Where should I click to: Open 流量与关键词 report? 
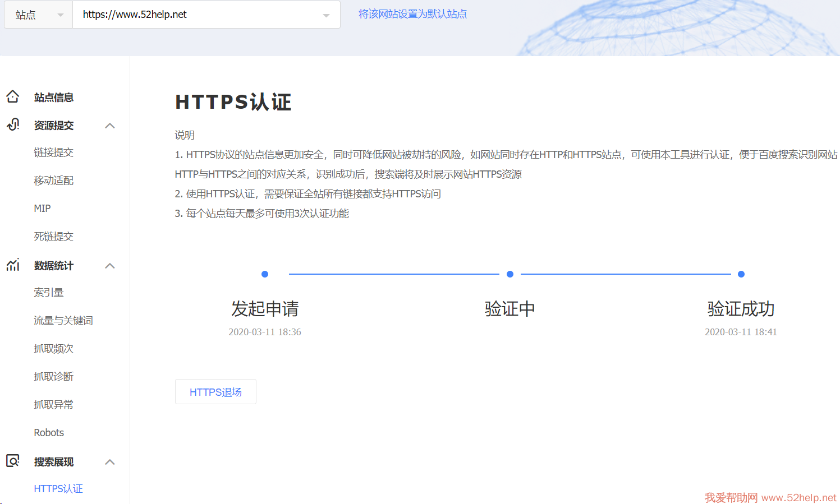63,321
